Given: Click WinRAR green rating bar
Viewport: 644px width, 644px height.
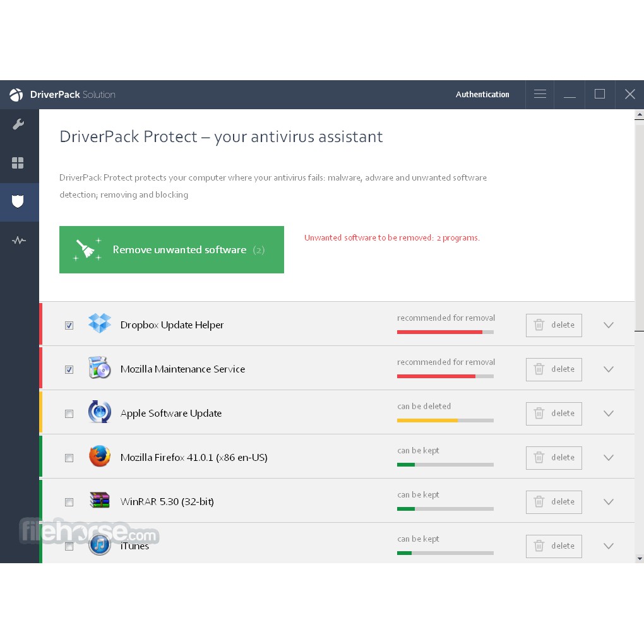Looking at the screenshot, I should [x=445, y=508].
